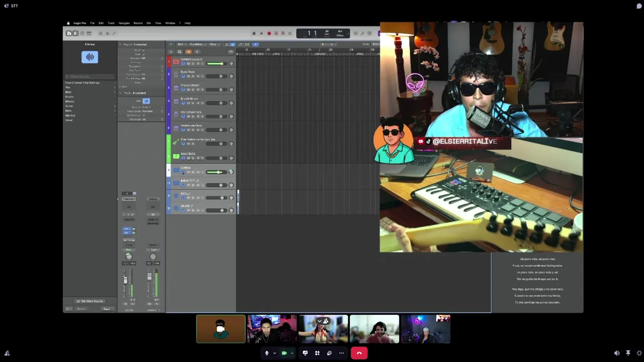Image resolution: width=644 pixels, height=362 pixels.
Task: Open Quick Help in Logic toolbar
Action: pos(82,33)
